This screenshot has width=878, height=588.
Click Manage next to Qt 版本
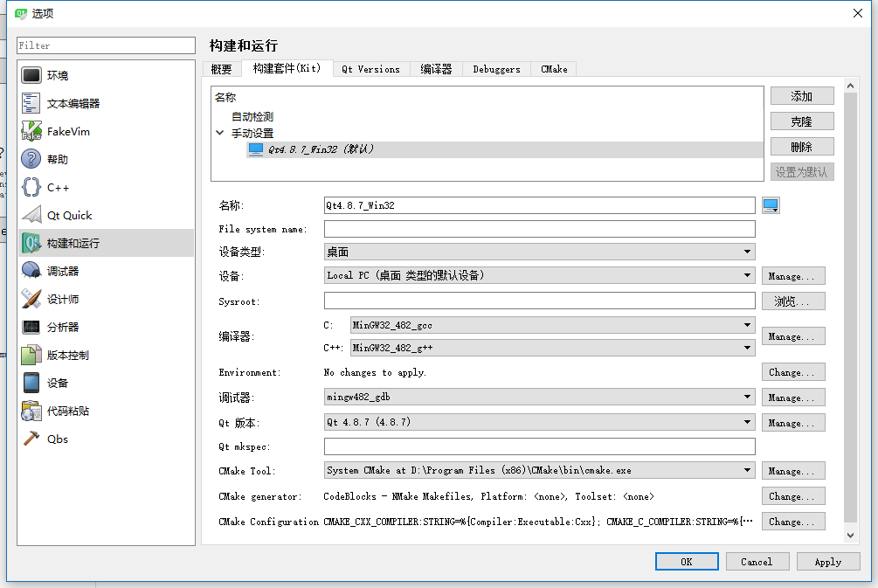pos(793,423)
